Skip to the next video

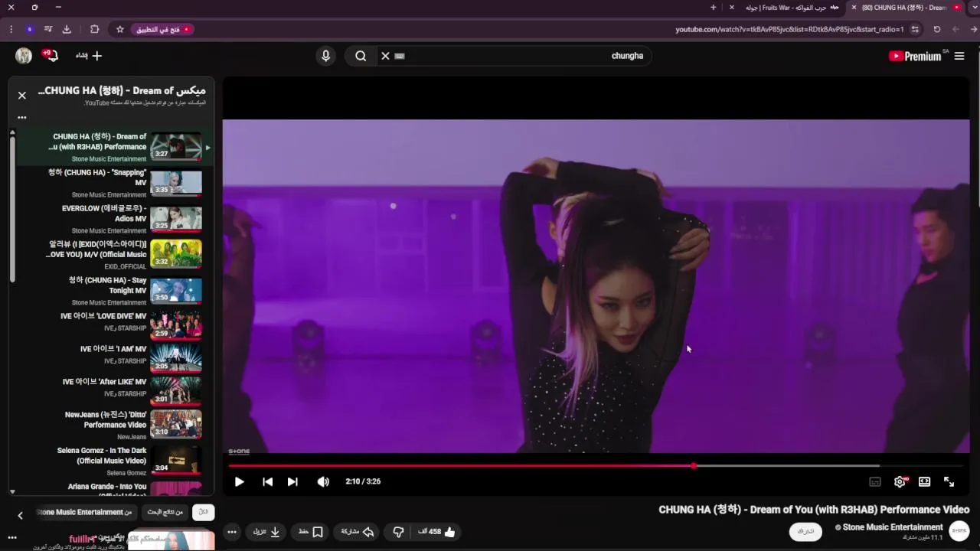coord(292,481)
